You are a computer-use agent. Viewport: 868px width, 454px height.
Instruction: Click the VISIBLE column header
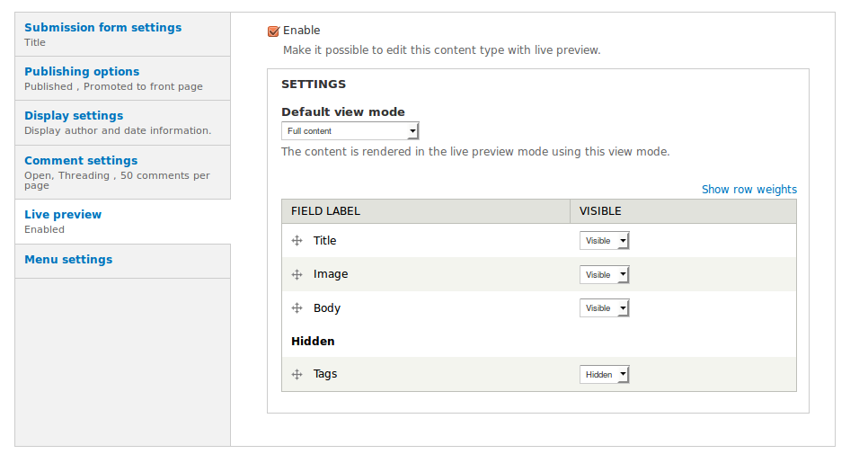[600, 211]
